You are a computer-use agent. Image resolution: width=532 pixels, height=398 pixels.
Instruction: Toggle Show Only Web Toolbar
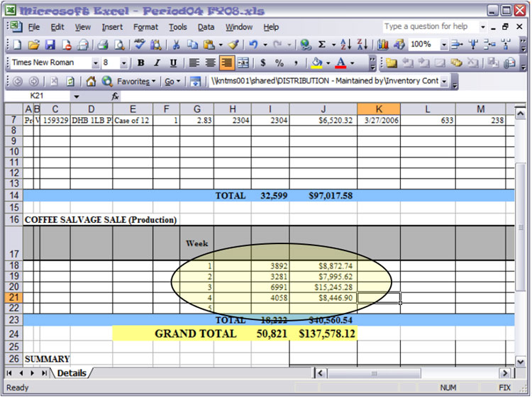(x=195, y=82)
